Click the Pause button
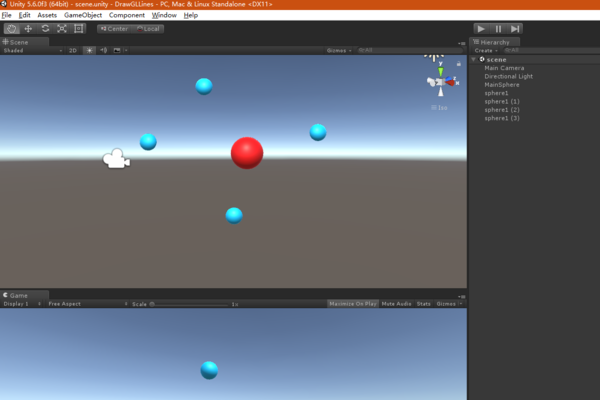The image size is (600, 400). pos(498,29)
